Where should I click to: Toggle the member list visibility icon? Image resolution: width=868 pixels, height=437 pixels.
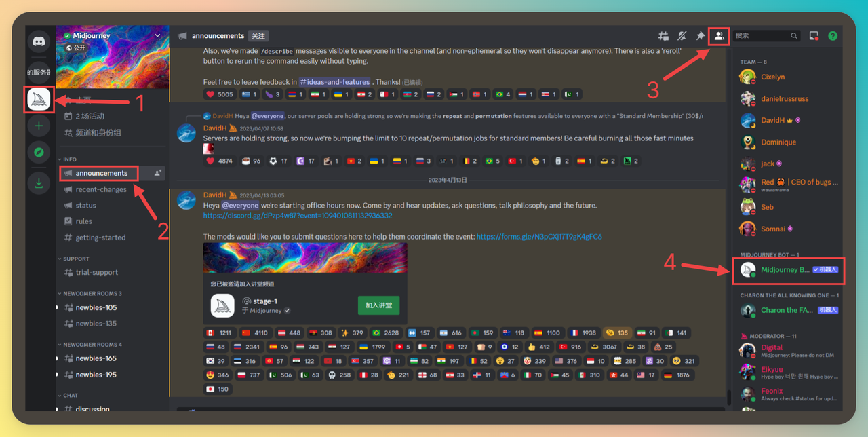pyautogui.click(x=719, y=36)
